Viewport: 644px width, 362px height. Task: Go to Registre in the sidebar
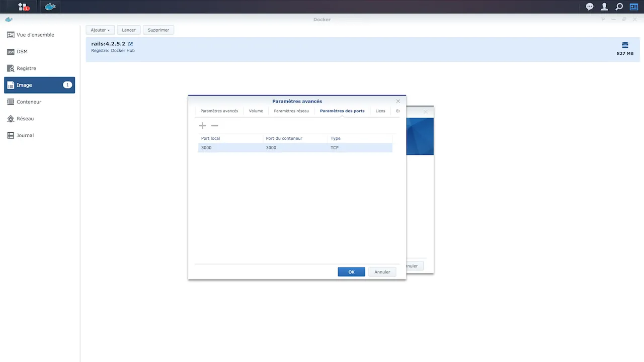pos(39,68)
